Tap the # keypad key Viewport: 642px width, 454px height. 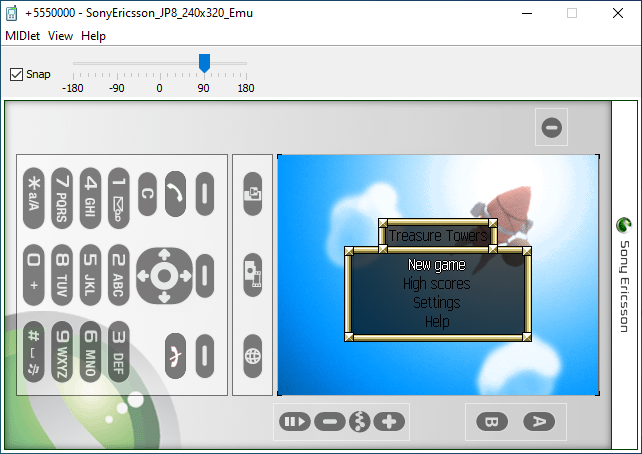[x=34, y=352]
